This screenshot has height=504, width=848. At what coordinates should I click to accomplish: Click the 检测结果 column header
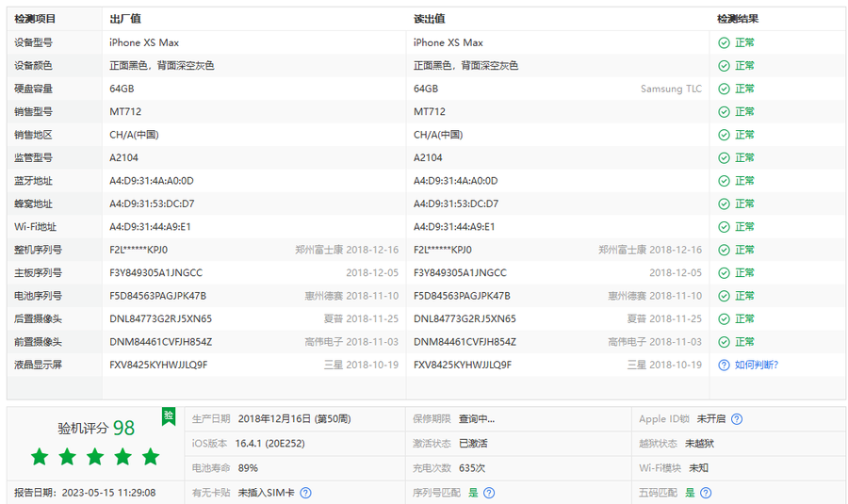coord(738,19)
